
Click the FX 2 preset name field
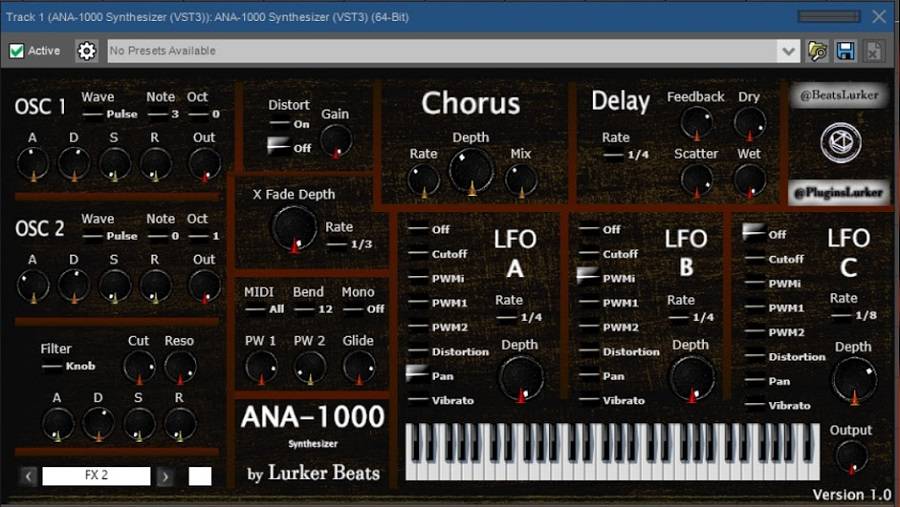(96, 476)
